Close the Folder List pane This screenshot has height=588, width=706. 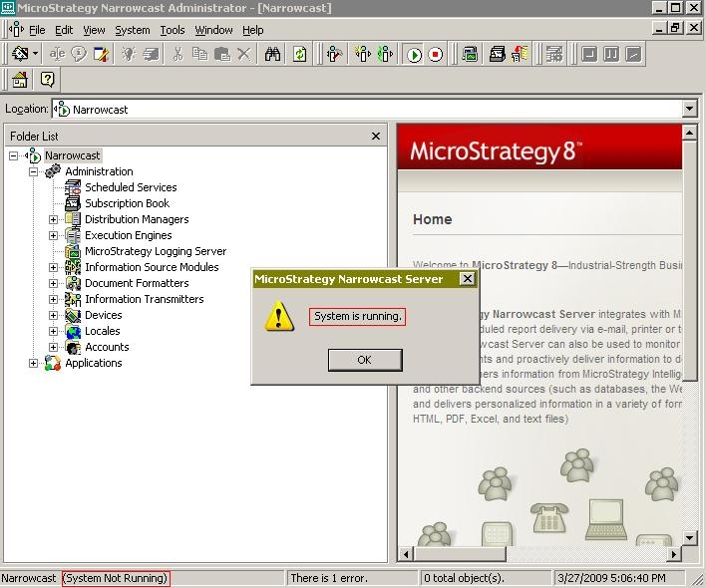[x=376, y=136]
